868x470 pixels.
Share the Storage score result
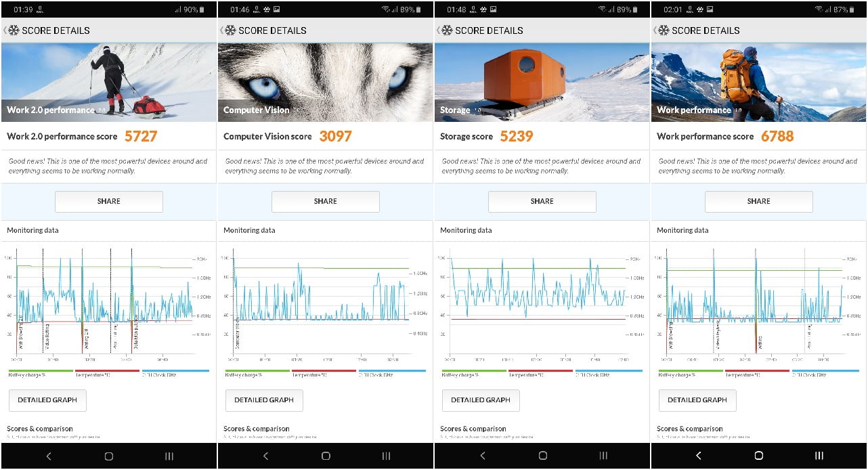pyautogui.click(x=542, y=201)
